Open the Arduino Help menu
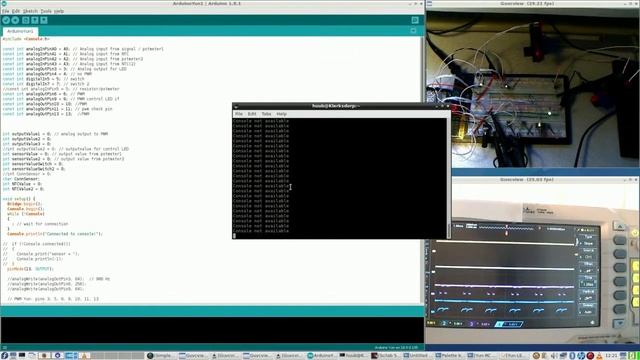640x360 pixels. (59, 11)
